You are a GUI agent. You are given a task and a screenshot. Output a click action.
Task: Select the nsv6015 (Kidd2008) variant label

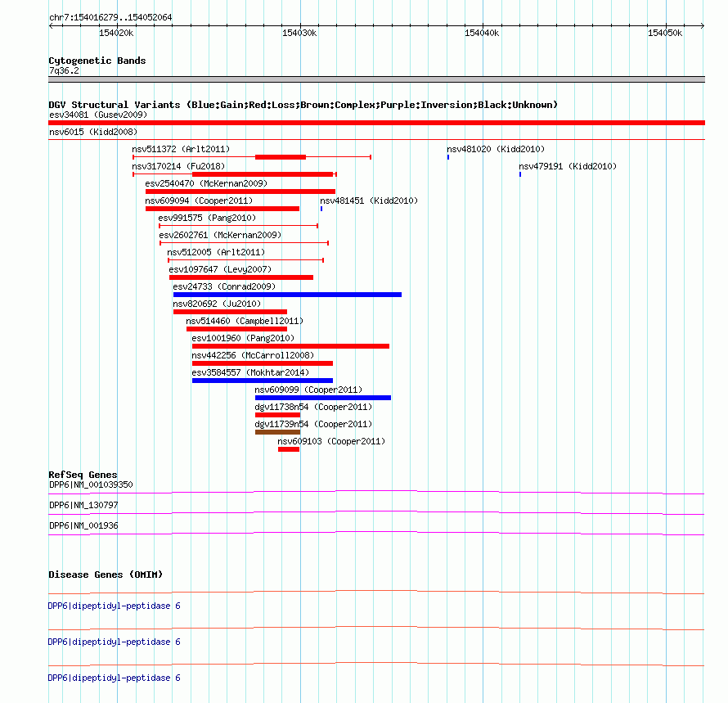(93, 132)
